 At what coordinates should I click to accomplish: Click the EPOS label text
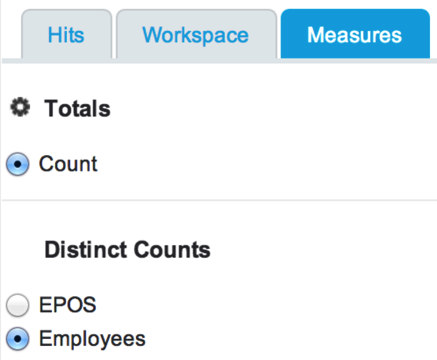pos(68,305)
